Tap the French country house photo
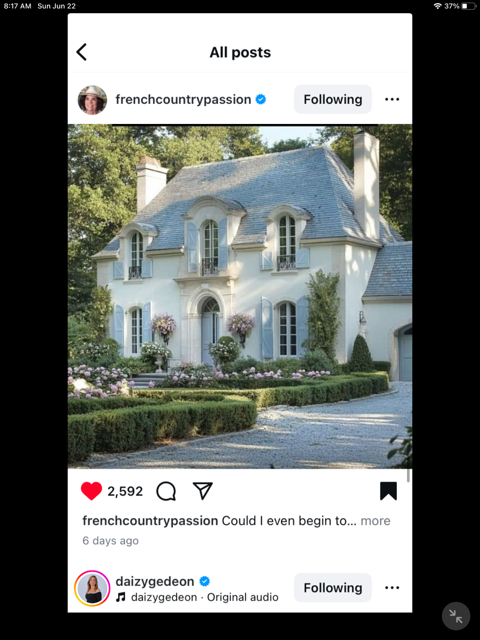480x640 pixels. (x=240, y=296)
